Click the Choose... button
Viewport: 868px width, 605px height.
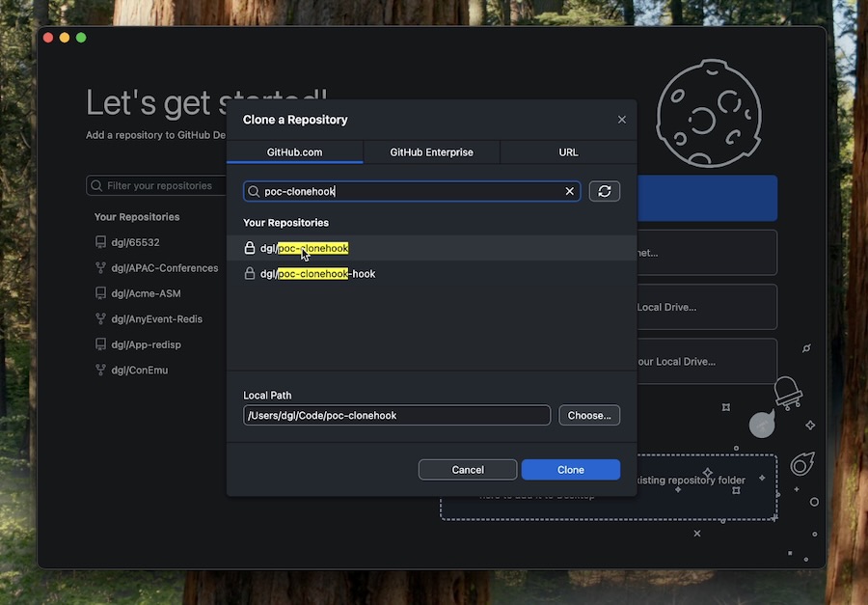click(x=589, y=416)
